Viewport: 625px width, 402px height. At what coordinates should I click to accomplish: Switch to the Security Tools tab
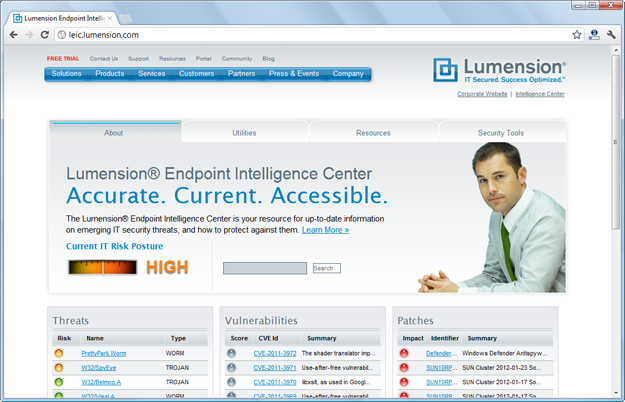click(500, 132)
